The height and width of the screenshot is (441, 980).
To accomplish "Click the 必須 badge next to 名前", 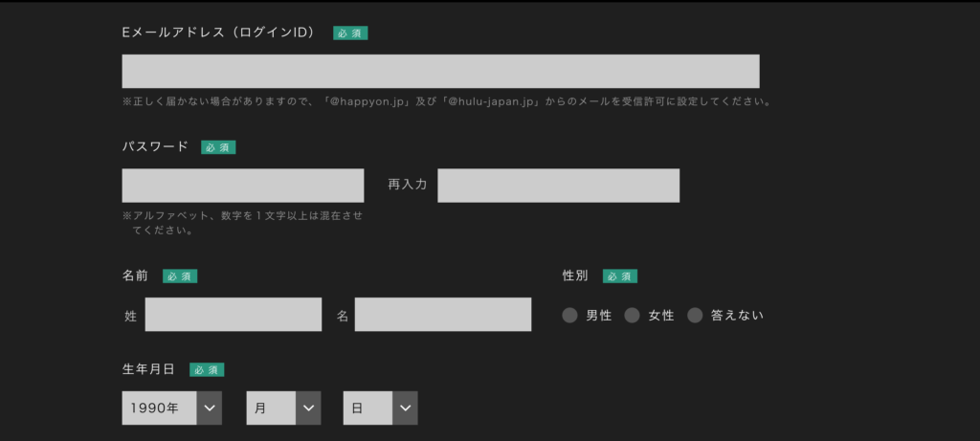I will [180, 276].
